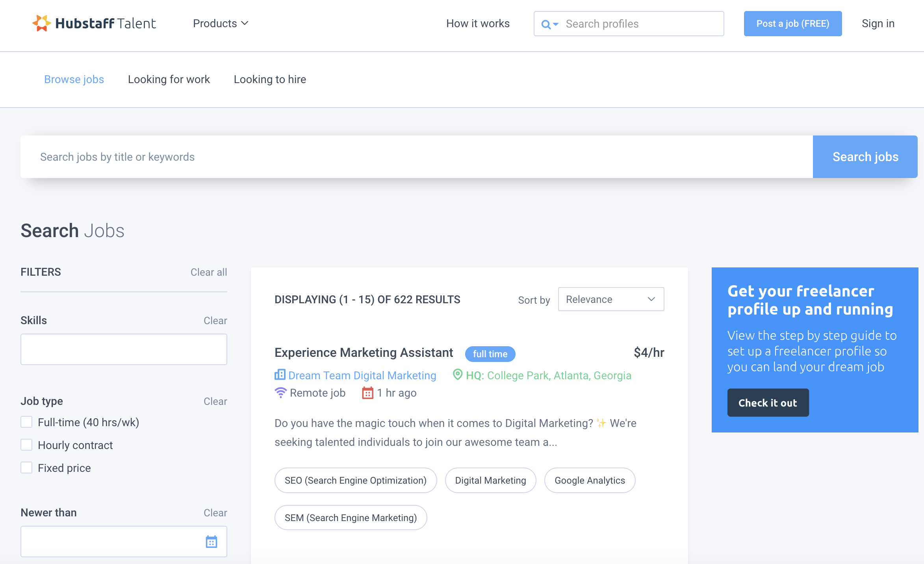Click the green location pin icon

[457, 375]
